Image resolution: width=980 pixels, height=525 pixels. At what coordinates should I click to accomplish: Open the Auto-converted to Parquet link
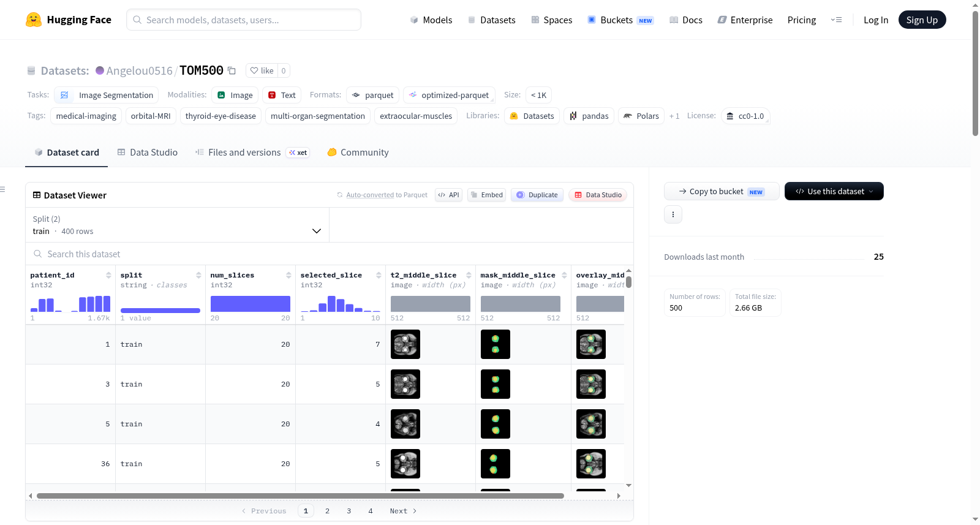pyautogui.click(x=370, y=195)
